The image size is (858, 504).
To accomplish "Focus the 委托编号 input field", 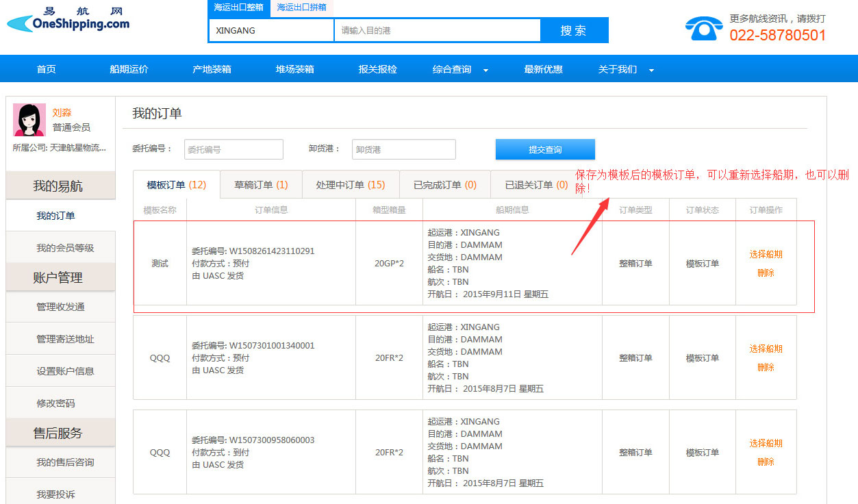I will click(234, 149).
